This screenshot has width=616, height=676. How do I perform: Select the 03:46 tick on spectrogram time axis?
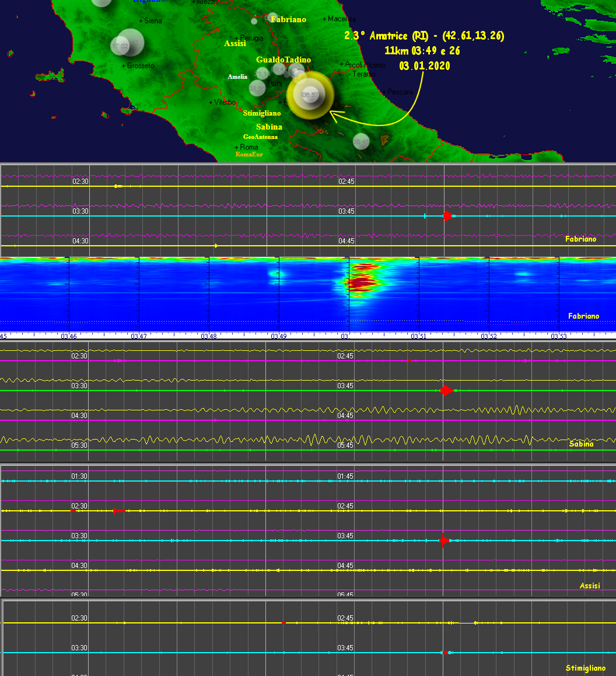(x=69, y=336)
